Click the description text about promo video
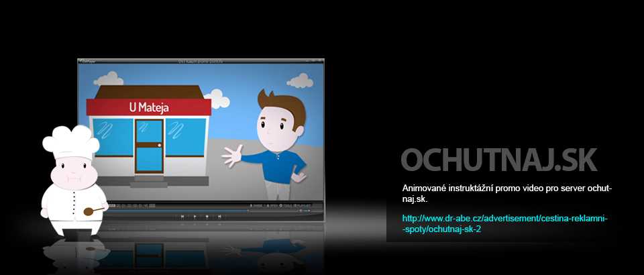 point(507,194)
